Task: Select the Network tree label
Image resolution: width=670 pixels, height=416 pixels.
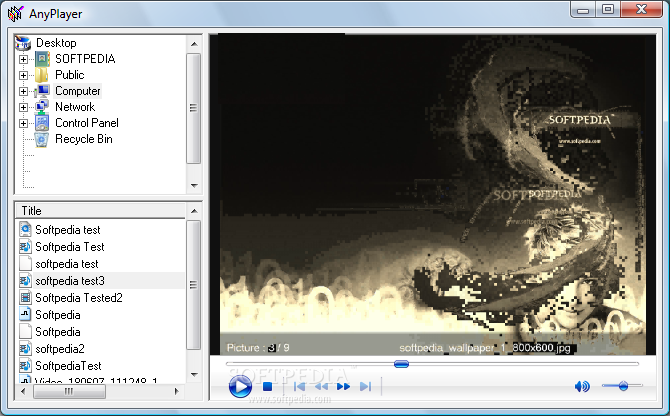Action: tap(75, 107)
